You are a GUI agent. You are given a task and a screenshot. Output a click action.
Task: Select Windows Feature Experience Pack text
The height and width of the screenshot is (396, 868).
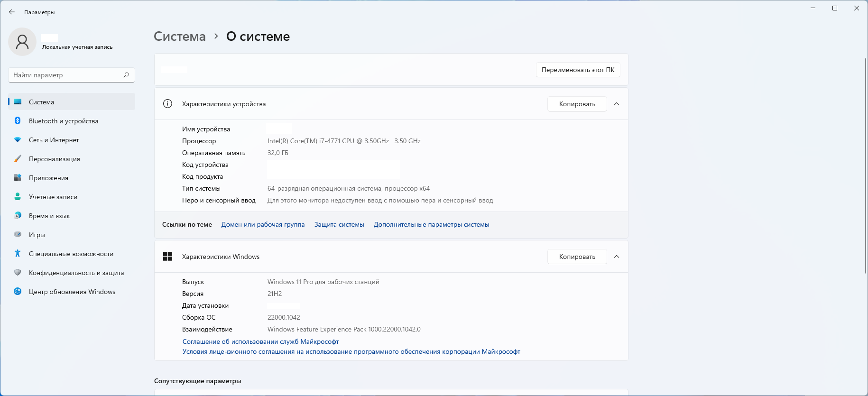344,329
